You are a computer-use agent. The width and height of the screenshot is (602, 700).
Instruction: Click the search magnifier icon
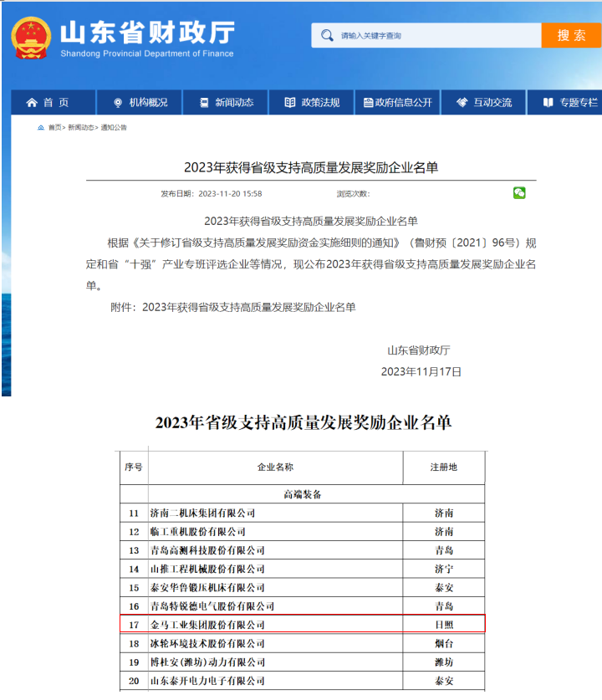point(327,35)
